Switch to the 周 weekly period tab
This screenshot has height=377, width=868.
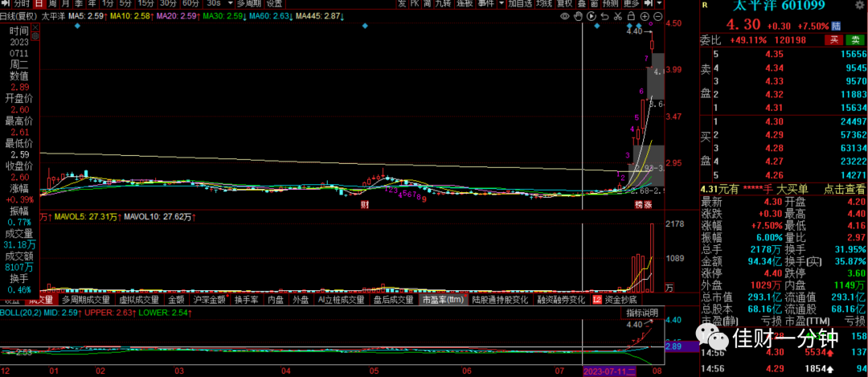point(52,3)
